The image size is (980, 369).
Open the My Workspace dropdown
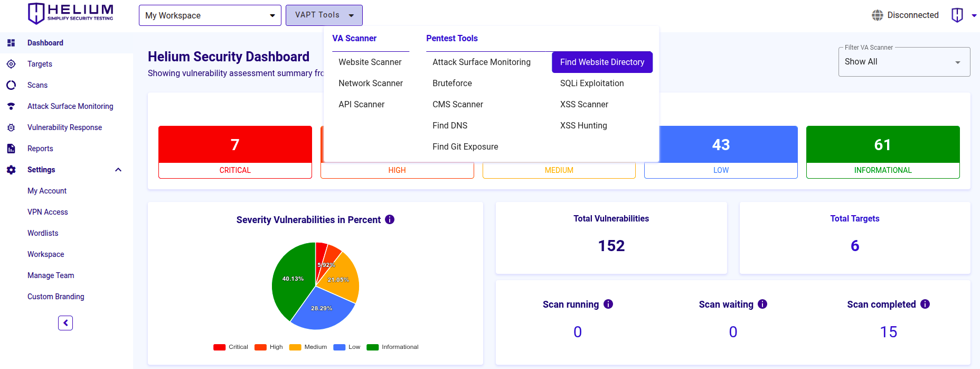pyautogui.click(x=210, y=15)
